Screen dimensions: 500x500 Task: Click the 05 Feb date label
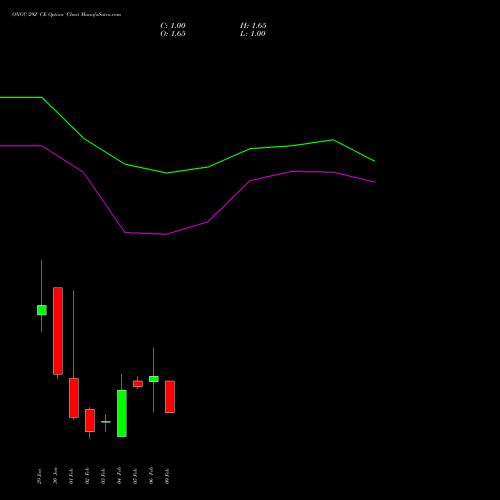click(x=135, y=476)
